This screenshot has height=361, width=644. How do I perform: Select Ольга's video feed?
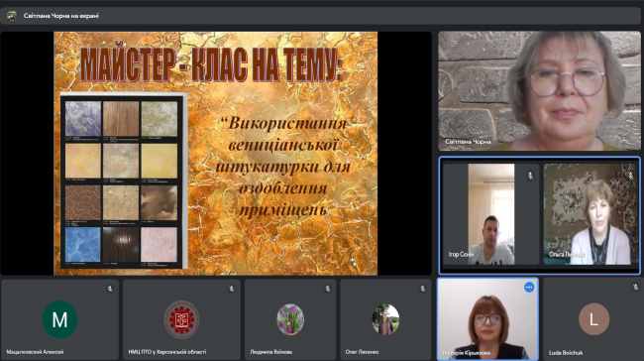[590, 214]
